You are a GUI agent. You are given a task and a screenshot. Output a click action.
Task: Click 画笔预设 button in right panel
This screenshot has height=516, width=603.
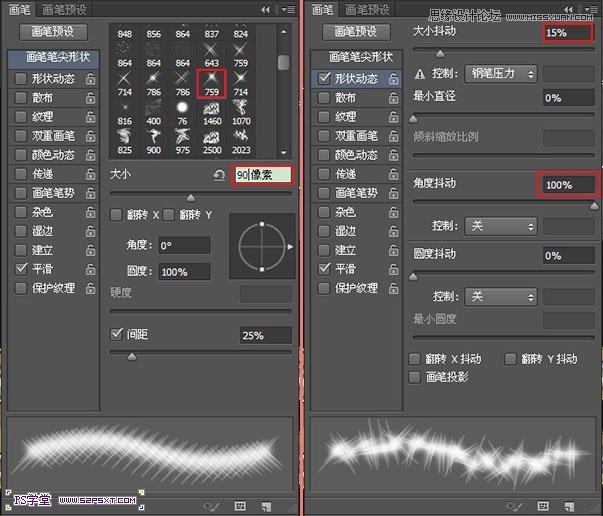click(x=356, y=32)
